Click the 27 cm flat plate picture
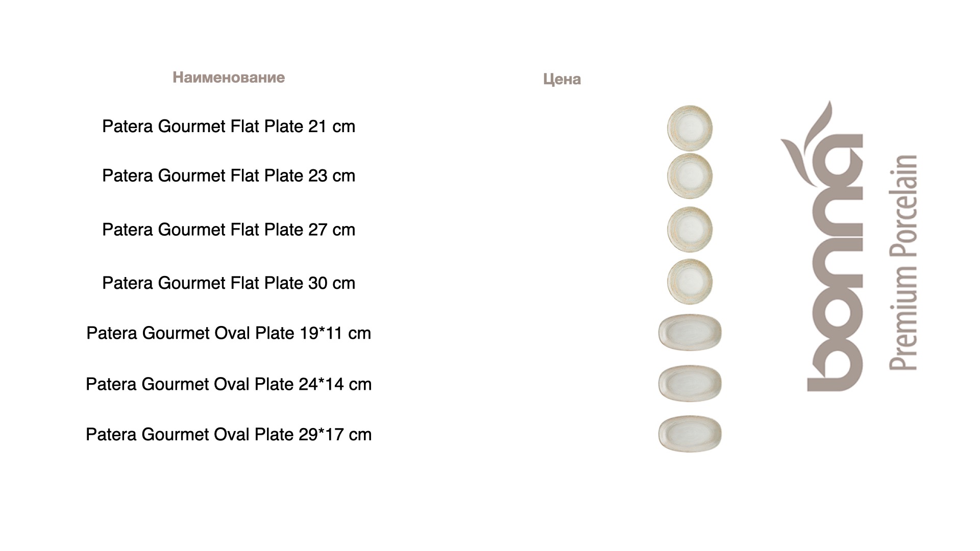This screenshot has height=551, width=980. click(x=690, y=230)
